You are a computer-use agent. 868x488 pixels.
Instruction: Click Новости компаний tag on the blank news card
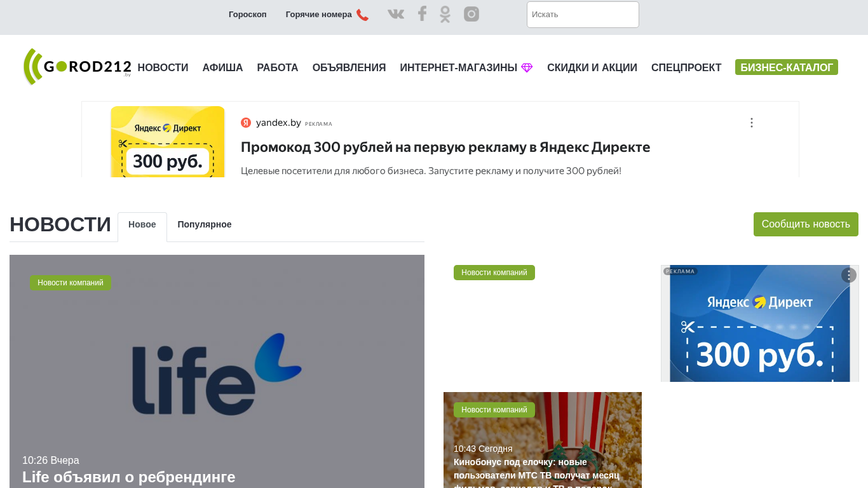[x=494, y=273]
